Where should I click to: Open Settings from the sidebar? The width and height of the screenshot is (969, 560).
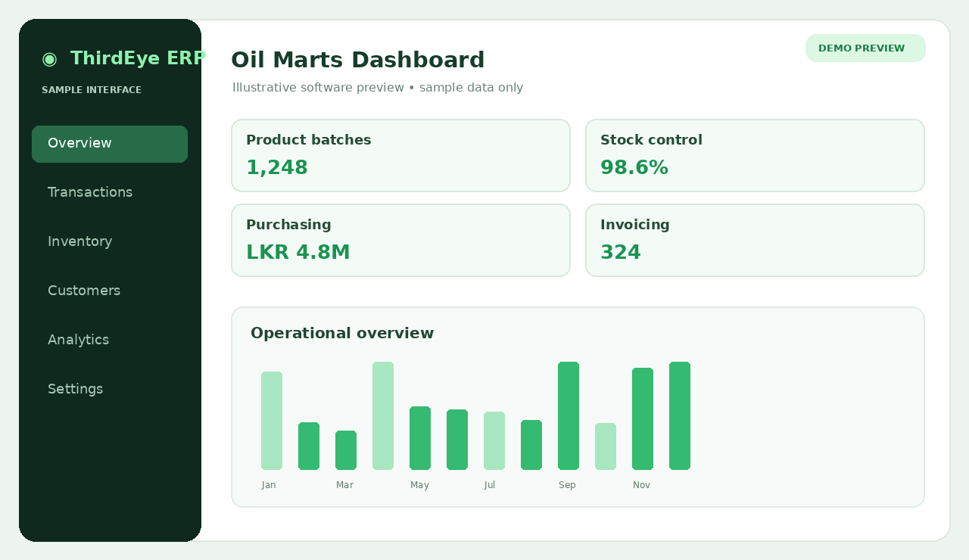click(x=75, y=389)
